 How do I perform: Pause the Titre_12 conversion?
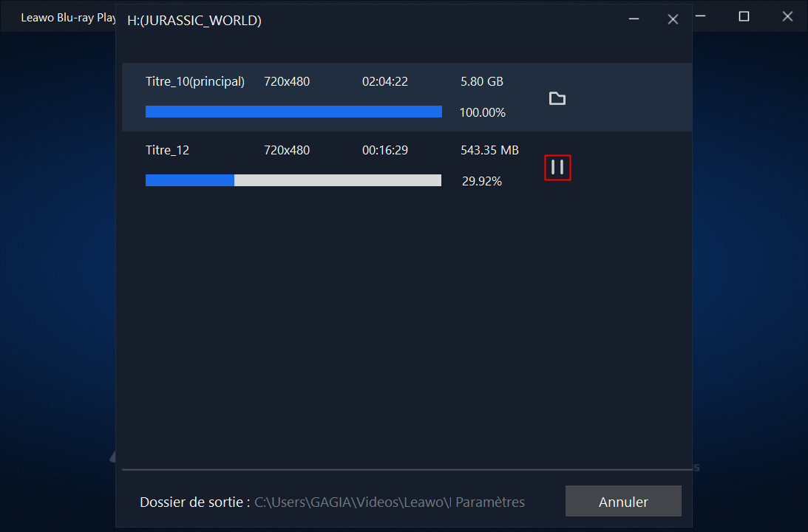coord(557,167)
